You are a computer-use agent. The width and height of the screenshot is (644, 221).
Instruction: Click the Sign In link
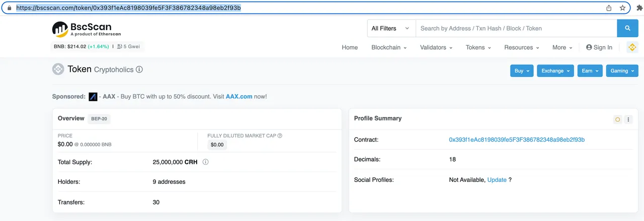coord(599,47)
